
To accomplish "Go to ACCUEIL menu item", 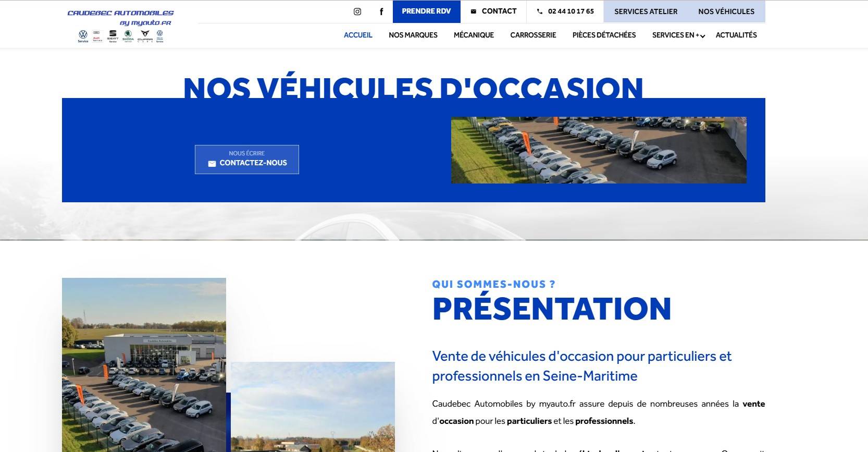I will [x=358, y=35].
